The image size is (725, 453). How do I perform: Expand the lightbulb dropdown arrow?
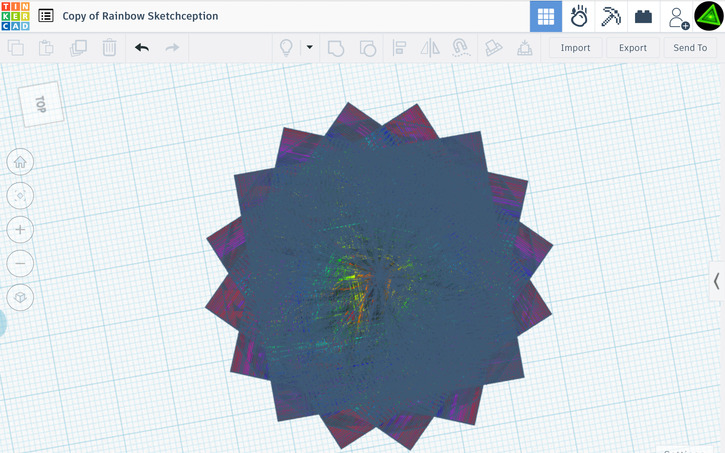(x=310, y=47)
